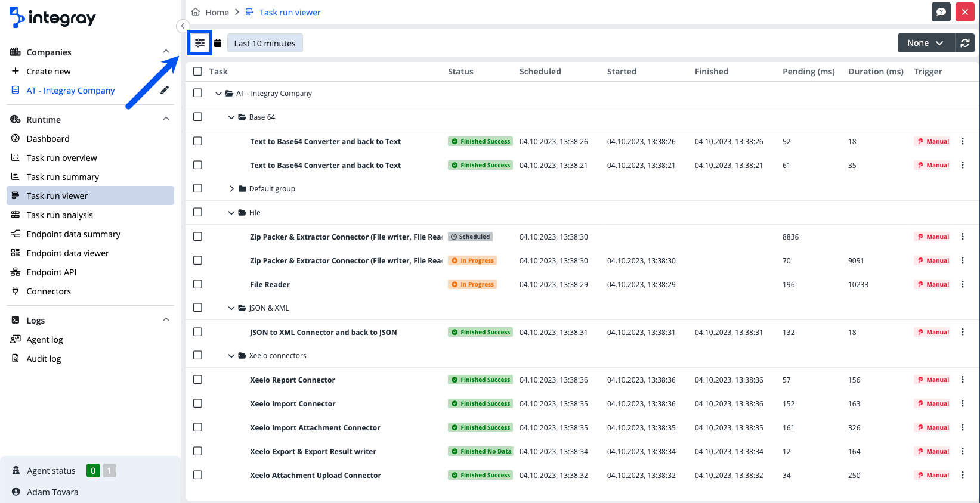Click the refresh icon button
Viewport: 980px width, 503px height.
click(x=964, y=43)
